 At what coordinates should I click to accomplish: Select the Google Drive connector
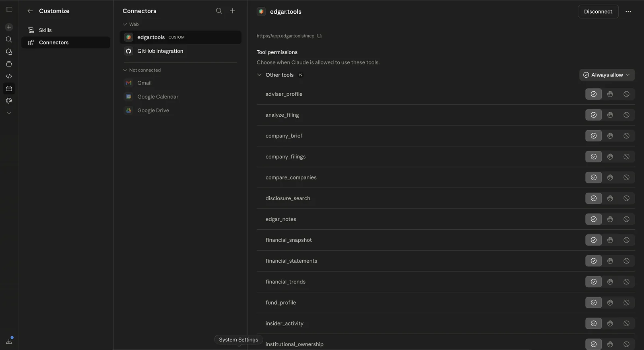pyautogui.click(x=180, y=110)
